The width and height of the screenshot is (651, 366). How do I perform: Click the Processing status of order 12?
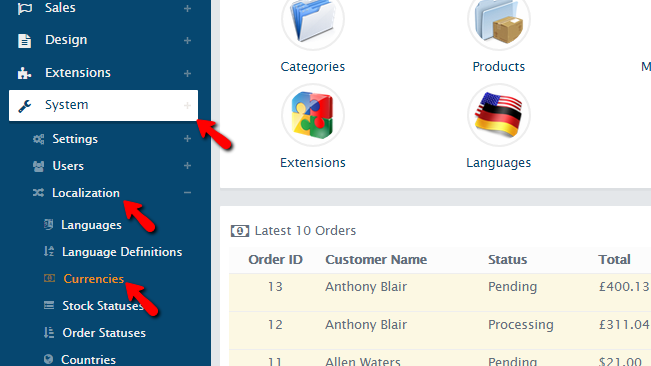coord(521,325)
